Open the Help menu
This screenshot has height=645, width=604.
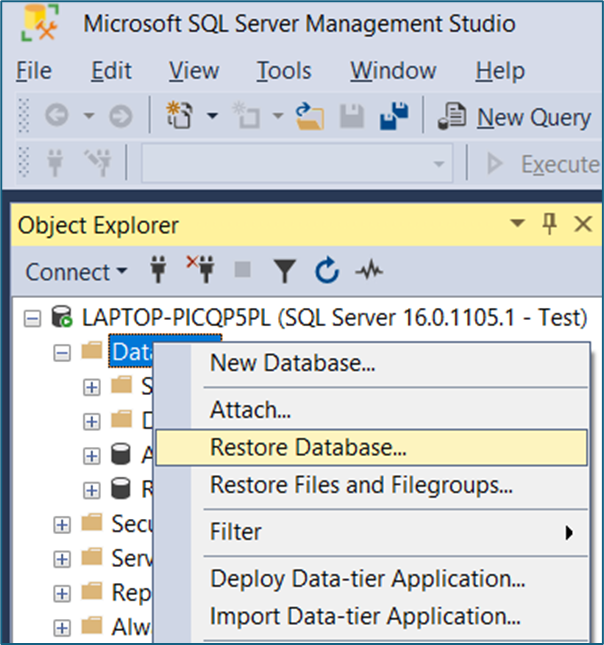[500, 71]
